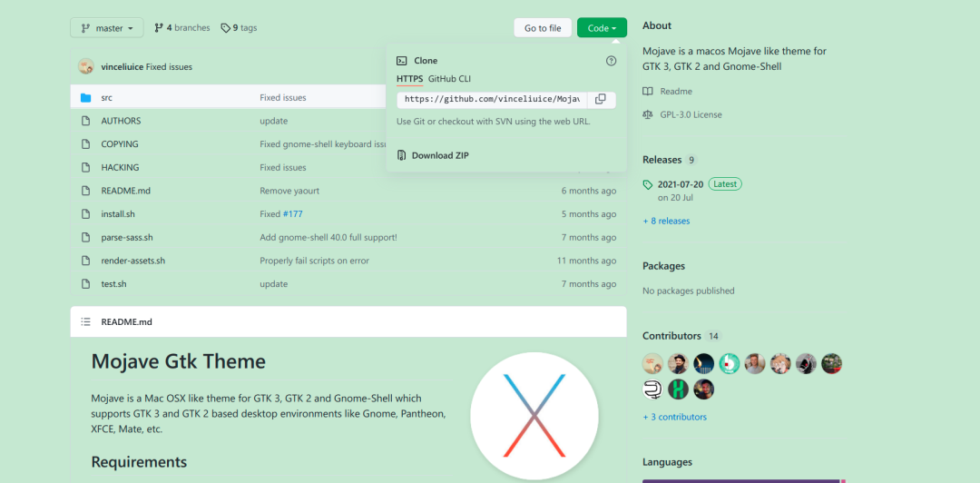980x483 pixels.
Task: Click the render-assets.sh file icon
Action: pyautogui.click(x=85, y=261)
